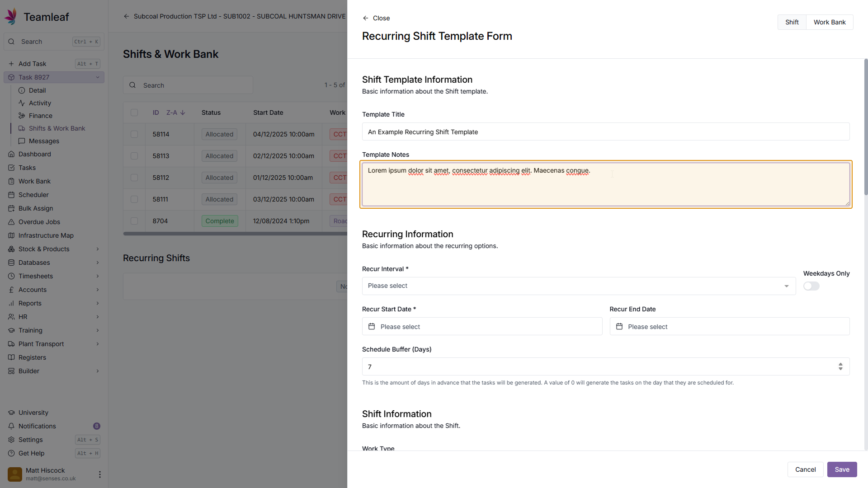Tick the select-all shifts checkbox
The height and width of the screenshot is (488, 868).
coord(134,113)
